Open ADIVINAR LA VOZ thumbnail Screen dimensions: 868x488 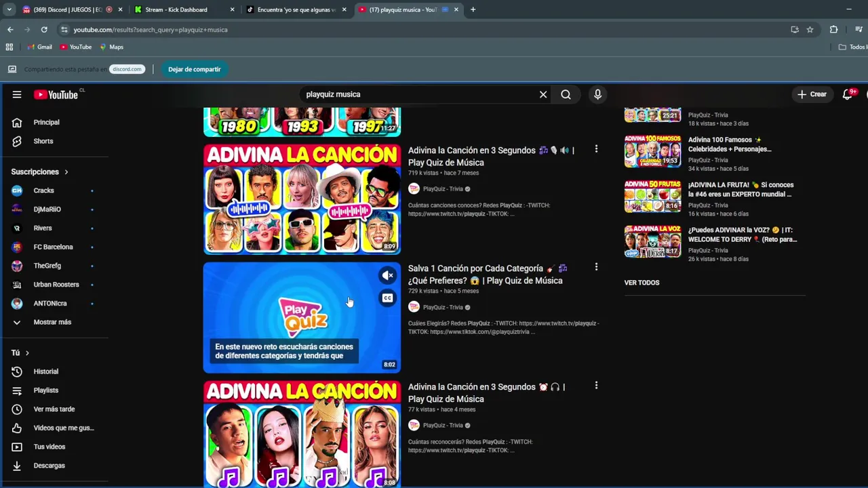pyautogui.click(x=652, y=241)
